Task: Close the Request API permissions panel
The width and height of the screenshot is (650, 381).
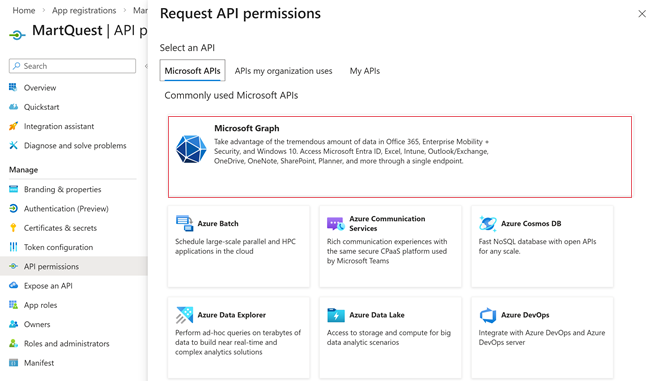Action: coord(642,14)
